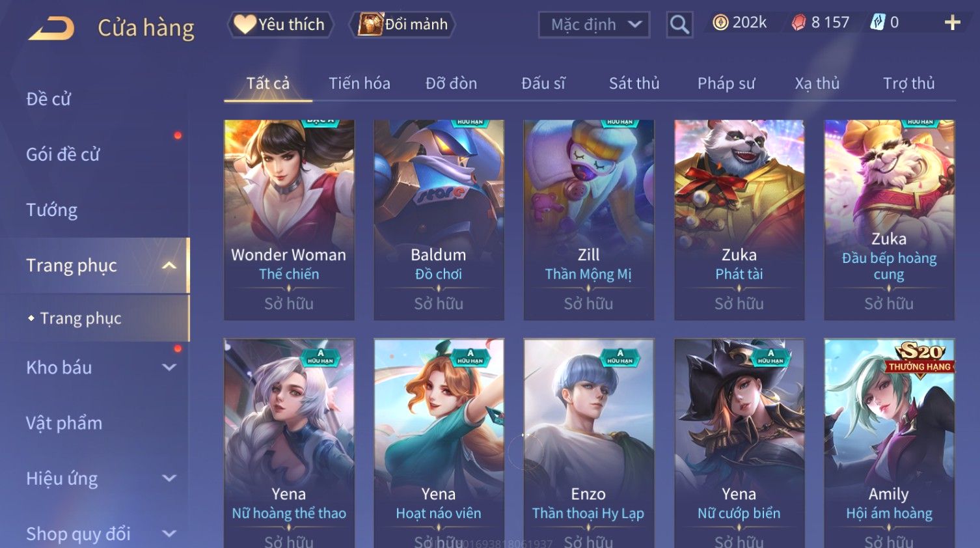Open Baldum Đồ chơi skin card
Viewport: 980px width, 548px height.
point(439,220)
